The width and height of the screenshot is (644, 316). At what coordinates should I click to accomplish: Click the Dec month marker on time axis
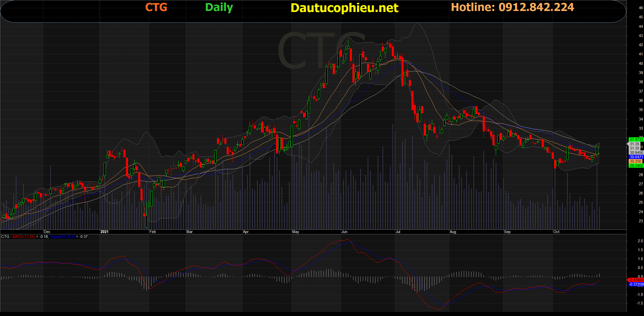tap(47, 232)
